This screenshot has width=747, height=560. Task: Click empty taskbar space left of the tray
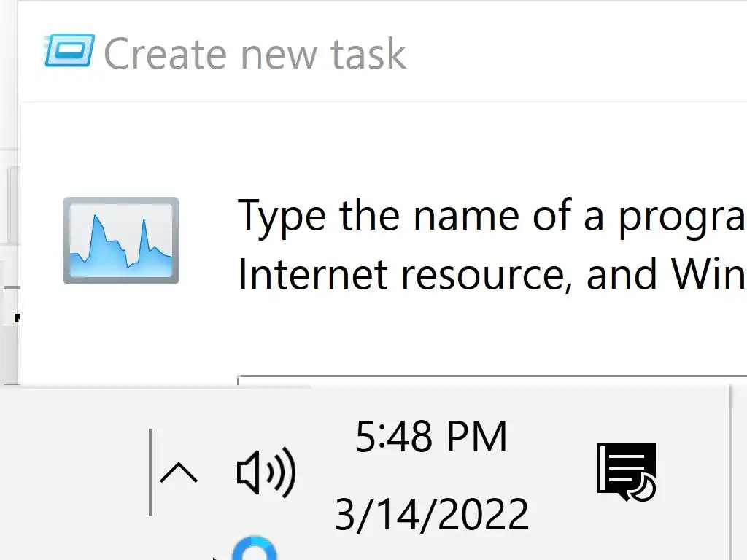tap(73, 474)
